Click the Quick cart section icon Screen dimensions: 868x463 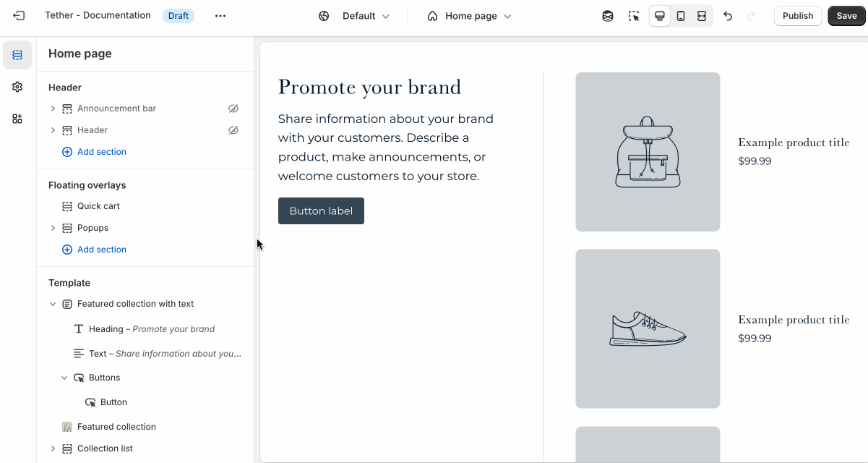67,206
